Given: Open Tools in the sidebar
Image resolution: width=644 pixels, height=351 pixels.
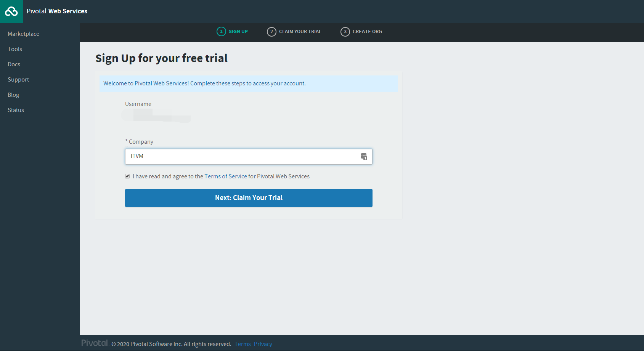Looking at the screenshot, I should (x=15, y=49).
